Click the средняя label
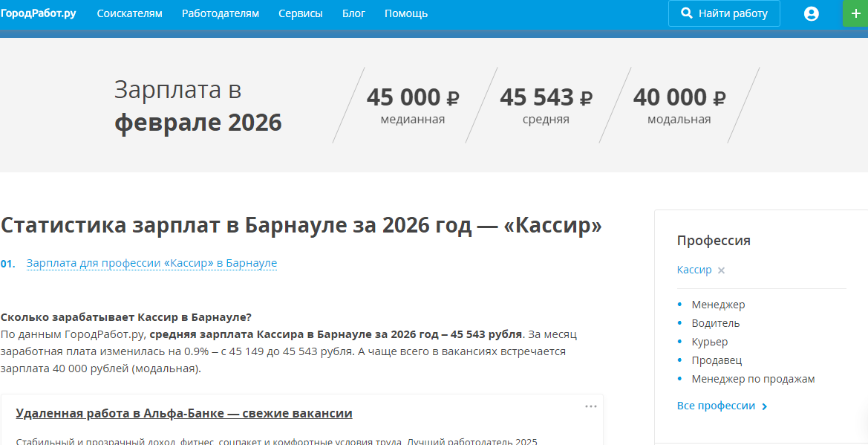The height and width of the screenshot is (445, 868). [546, 120]
